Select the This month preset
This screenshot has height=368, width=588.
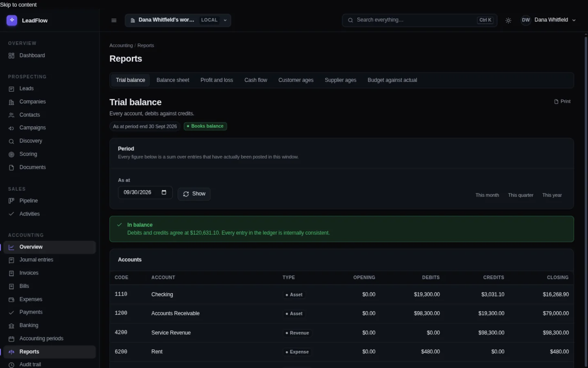coord(487,195)
